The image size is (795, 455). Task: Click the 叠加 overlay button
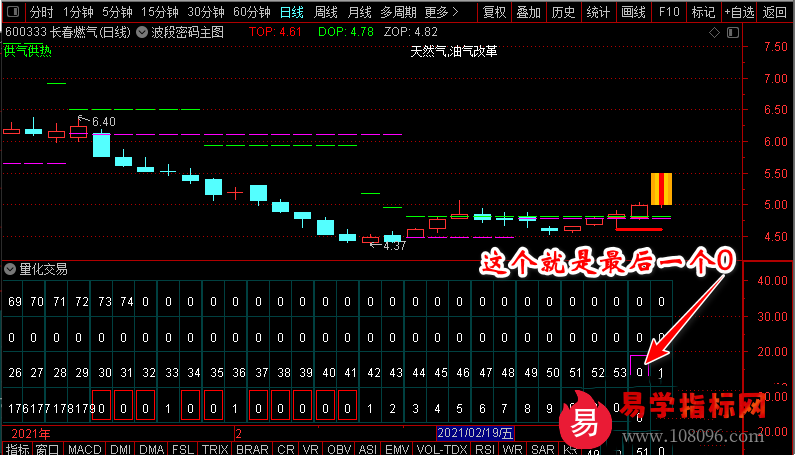click(x=528, y=12)
